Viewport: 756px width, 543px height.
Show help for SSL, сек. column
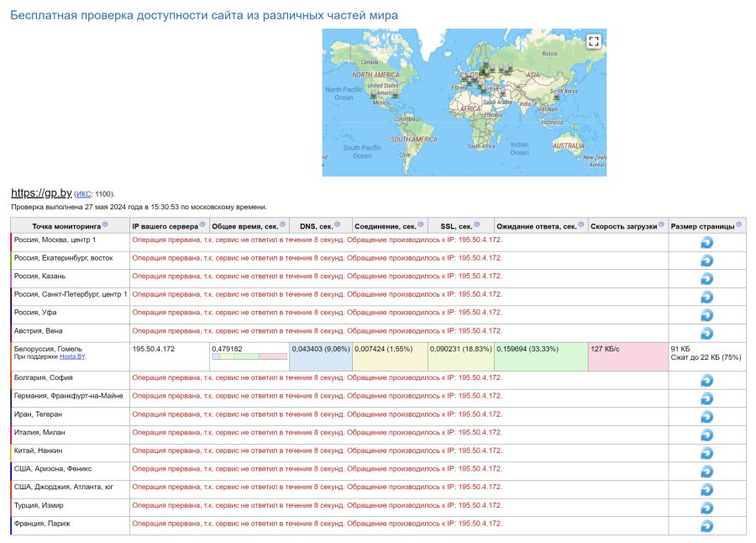click(x=475, y=225)
